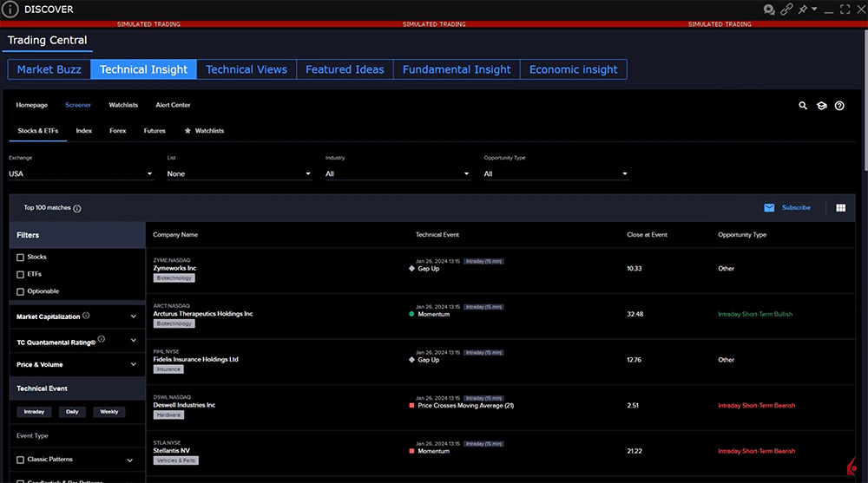Open Fidelis Insurance Holdings Ltd

[x=195, y=360]
